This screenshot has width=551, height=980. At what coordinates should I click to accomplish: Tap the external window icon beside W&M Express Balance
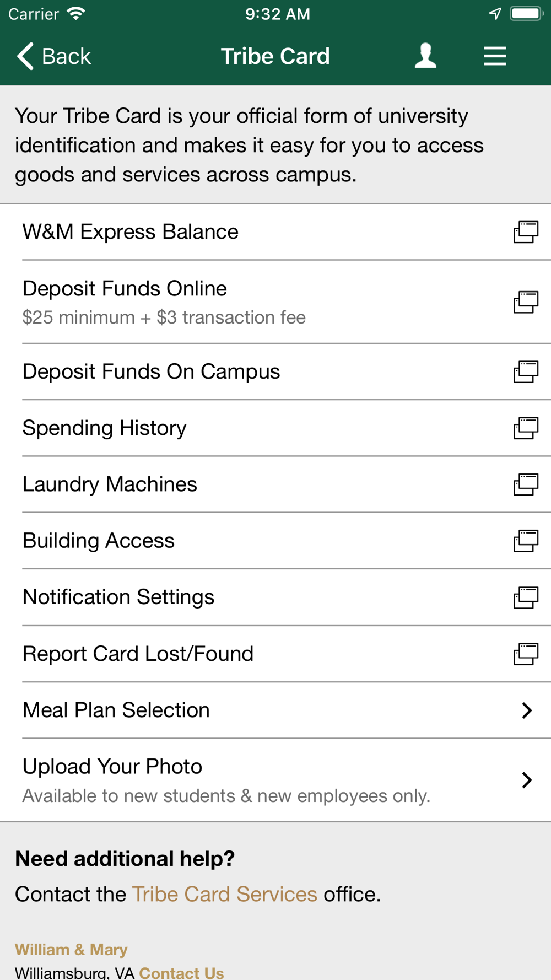tap(526, 232)
